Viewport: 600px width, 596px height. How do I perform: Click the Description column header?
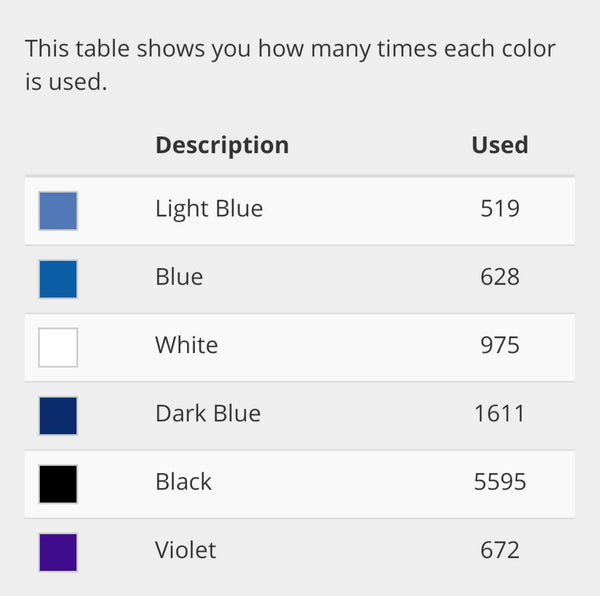222,145
